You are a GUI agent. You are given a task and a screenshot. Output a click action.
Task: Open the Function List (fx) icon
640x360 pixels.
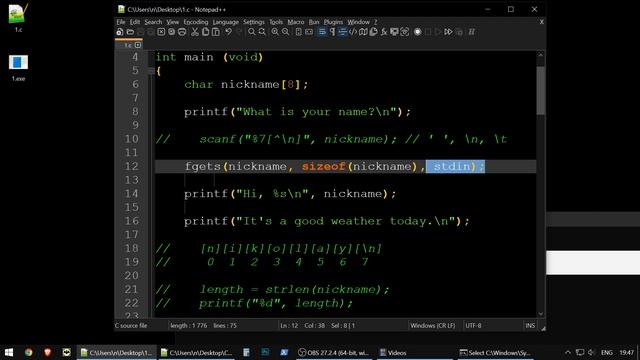click(x=384, y=32)
